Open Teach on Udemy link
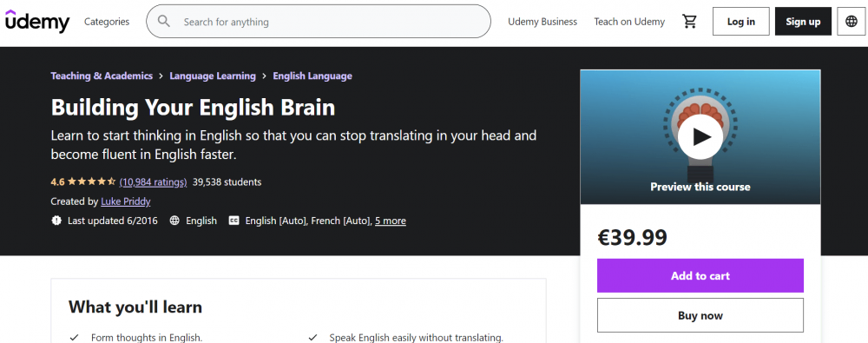868x343 pixels. (x=629, y=22)
